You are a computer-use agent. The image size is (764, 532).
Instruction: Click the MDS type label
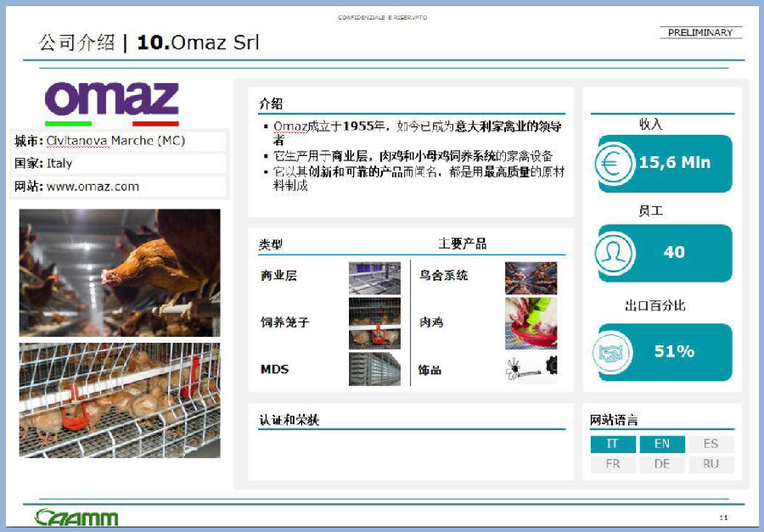pos(274,369)
